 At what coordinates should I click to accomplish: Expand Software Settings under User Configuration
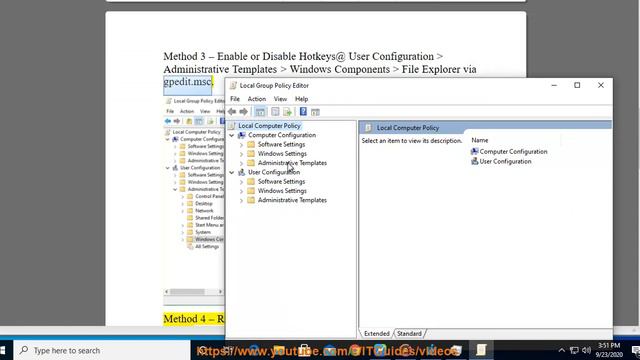241,182
